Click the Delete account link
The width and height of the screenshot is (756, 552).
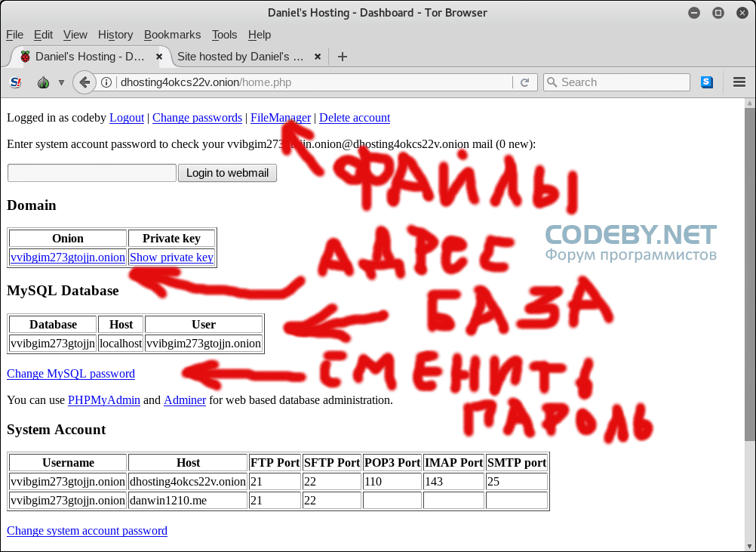[355, 118]
